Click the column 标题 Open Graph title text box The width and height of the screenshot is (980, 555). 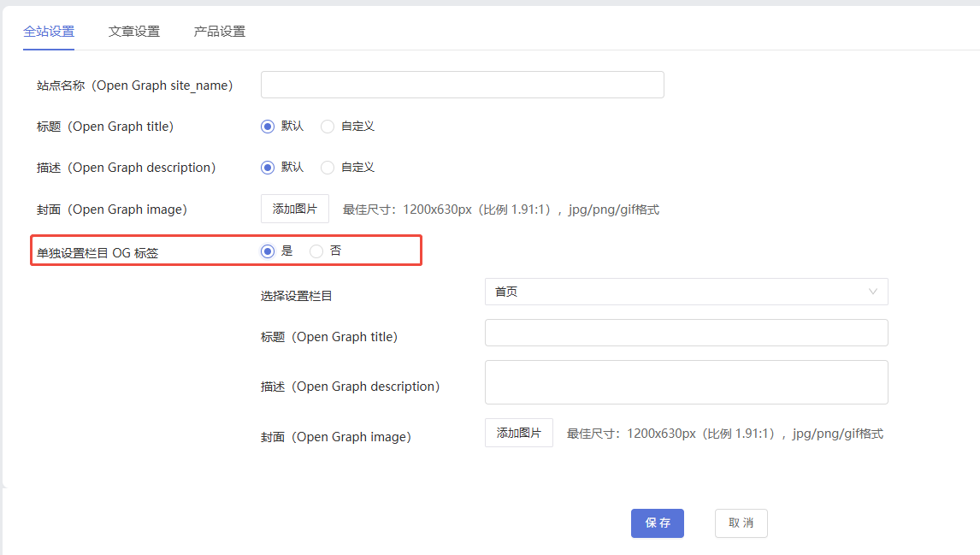686,333
